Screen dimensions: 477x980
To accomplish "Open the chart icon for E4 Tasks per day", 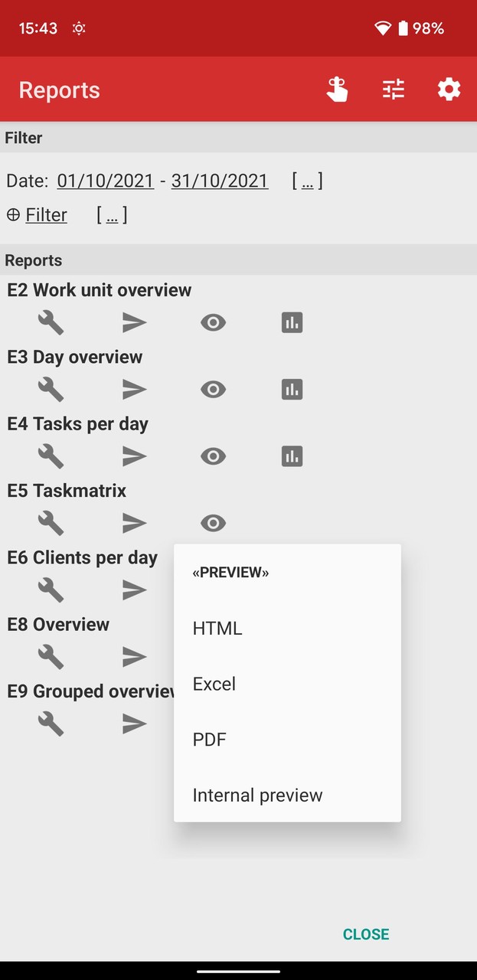I will [292, 456].
